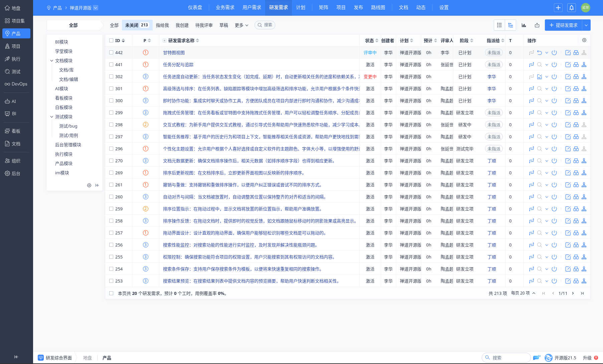Click the export icon near 提研发需求
This screenshot has width=603, height=364.
tap(537, 25)
